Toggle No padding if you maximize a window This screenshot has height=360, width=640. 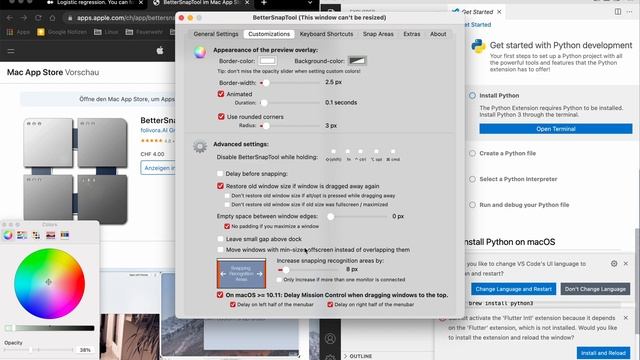click(227, 226)
